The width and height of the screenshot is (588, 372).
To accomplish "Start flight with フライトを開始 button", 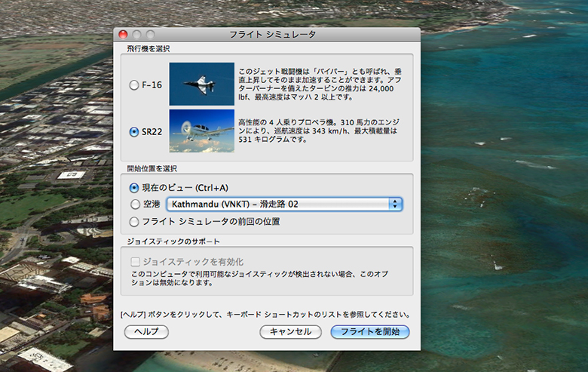I will [369, 331].
